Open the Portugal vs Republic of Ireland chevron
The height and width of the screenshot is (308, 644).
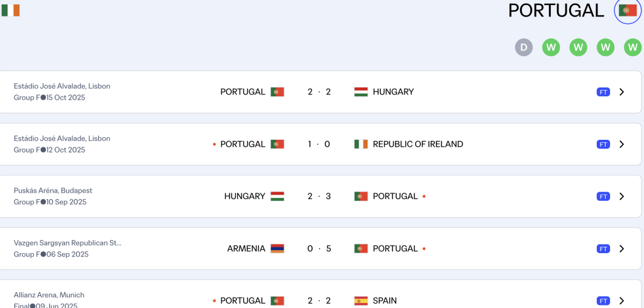[621, 144]
